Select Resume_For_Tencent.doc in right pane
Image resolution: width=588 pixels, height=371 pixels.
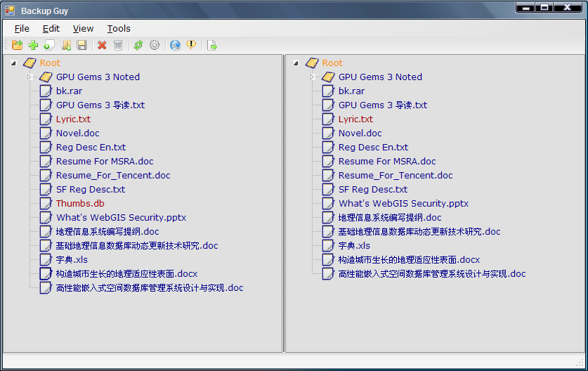[x=396, y=176]
